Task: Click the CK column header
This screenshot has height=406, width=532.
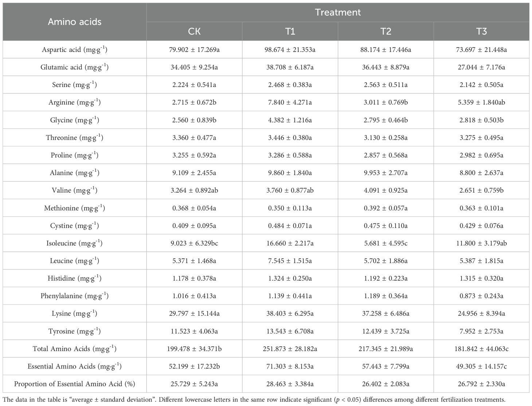Action: pos(194,31)
